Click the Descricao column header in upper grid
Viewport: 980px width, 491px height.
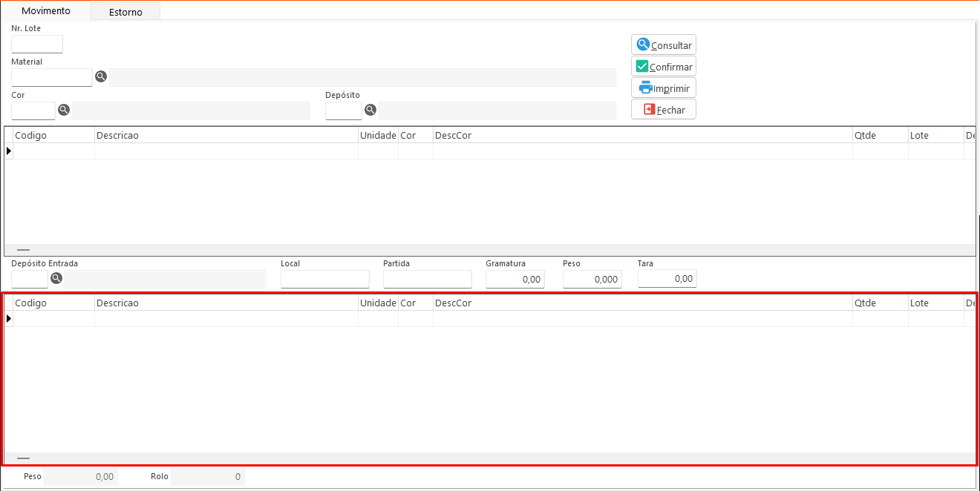pos(226,135)
